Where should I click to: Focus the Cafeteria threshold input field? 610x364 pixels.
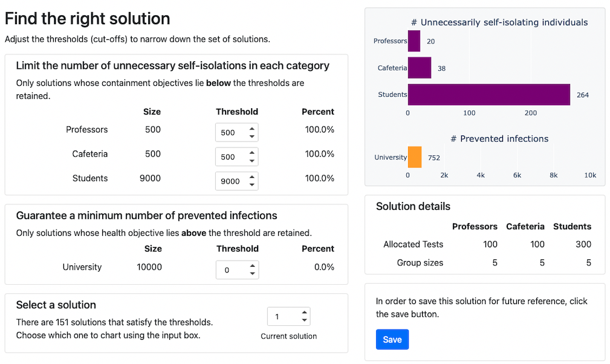tap(230, 157)
